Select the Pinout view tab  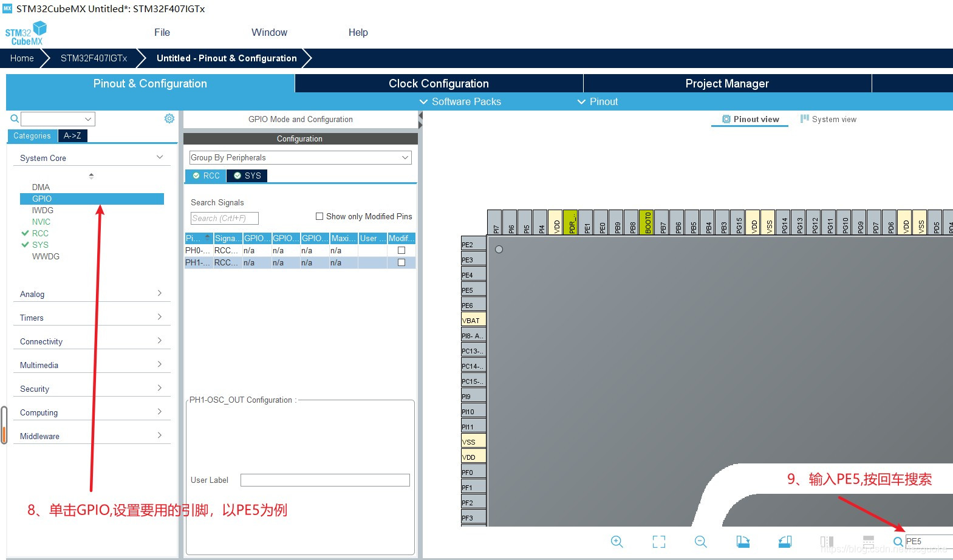pos(750,119)
